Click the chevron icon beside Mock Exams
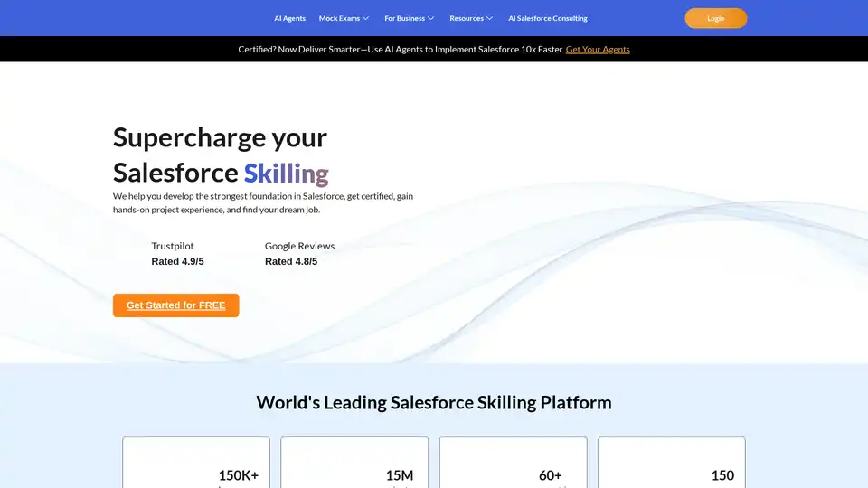This screenshot has width=868, height=488. (x=366, y=18)
